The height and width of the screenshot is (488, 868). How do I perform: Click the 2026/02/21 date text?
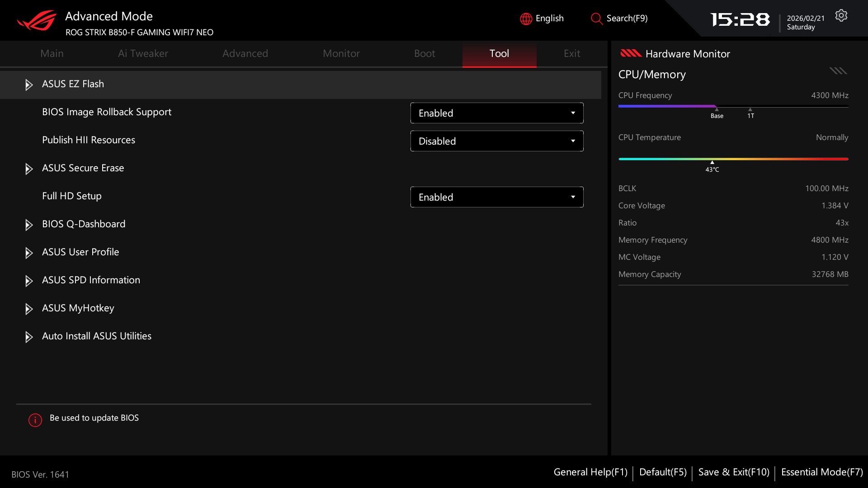(806, 18)
